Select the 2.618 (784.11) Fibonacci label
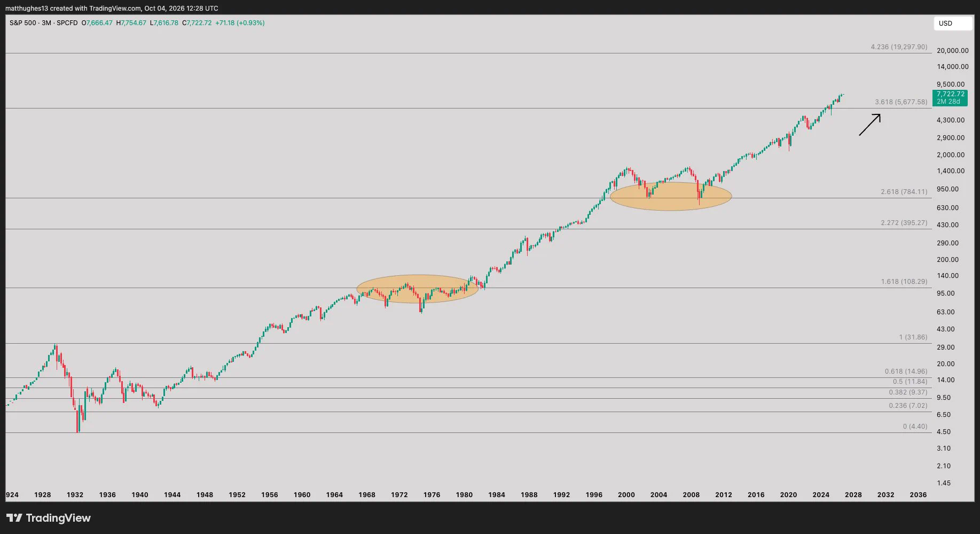 (x=904, y=192)
